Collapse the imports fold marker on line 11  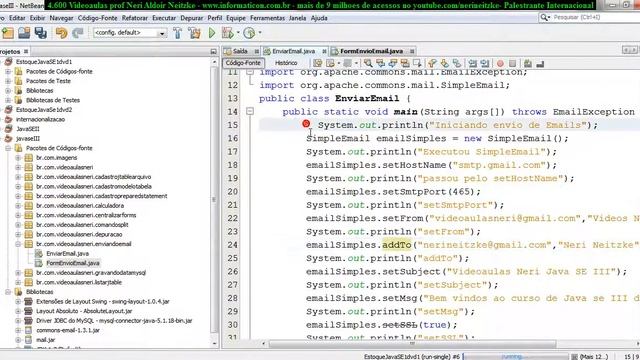pyautogui.click(x=250, y=72)
